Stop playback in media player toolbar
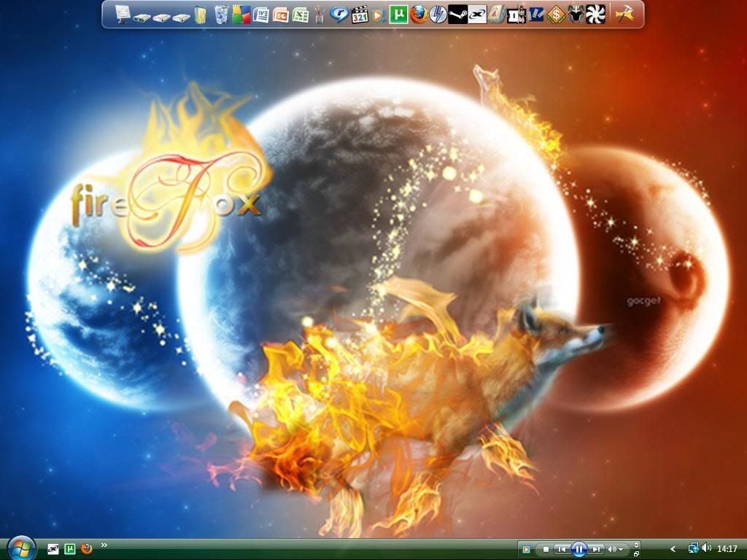Screen dimensions: 747x560 tap(546, 550)
